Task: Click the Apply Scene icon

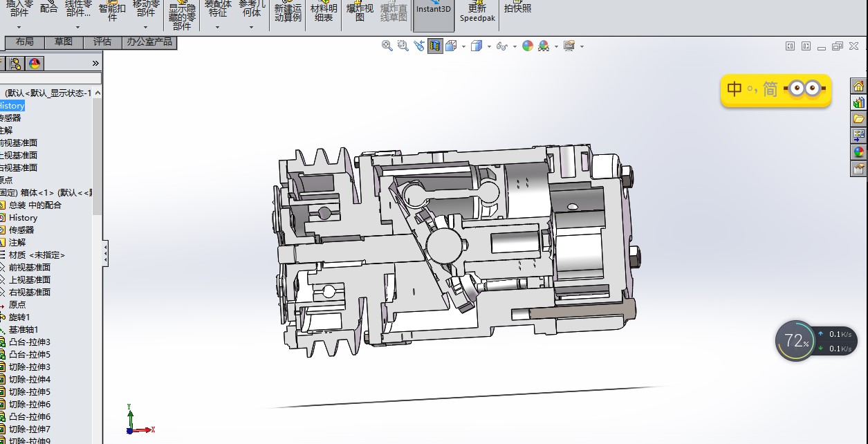Action: (544, 46)
